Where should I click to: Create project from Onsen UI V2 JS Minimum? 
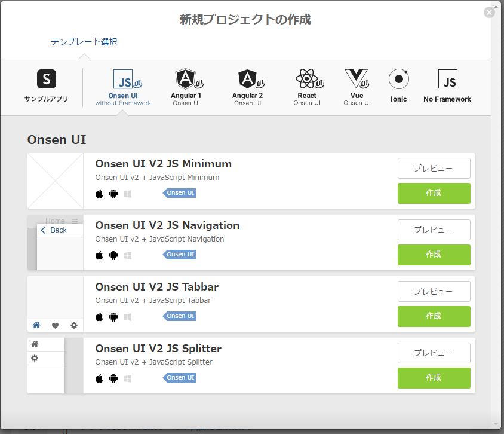point(434,193)
